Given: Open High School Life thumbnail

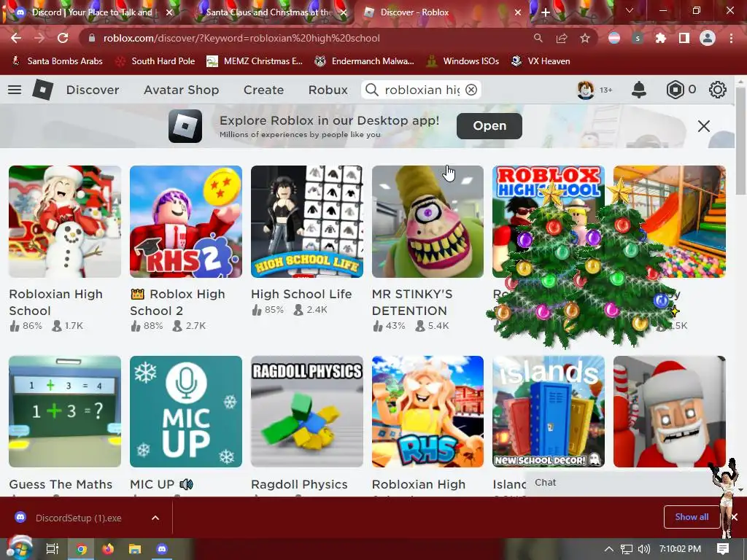Looking at the screenshot, I should click(307, 222).
